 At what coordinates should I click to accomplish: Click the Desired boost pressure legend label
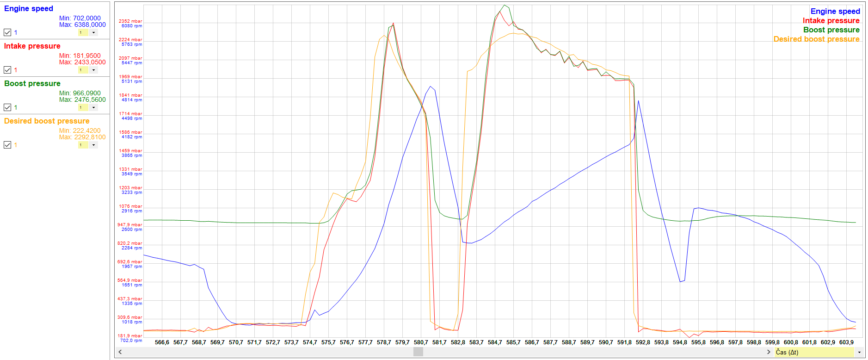tap(816, 39)
